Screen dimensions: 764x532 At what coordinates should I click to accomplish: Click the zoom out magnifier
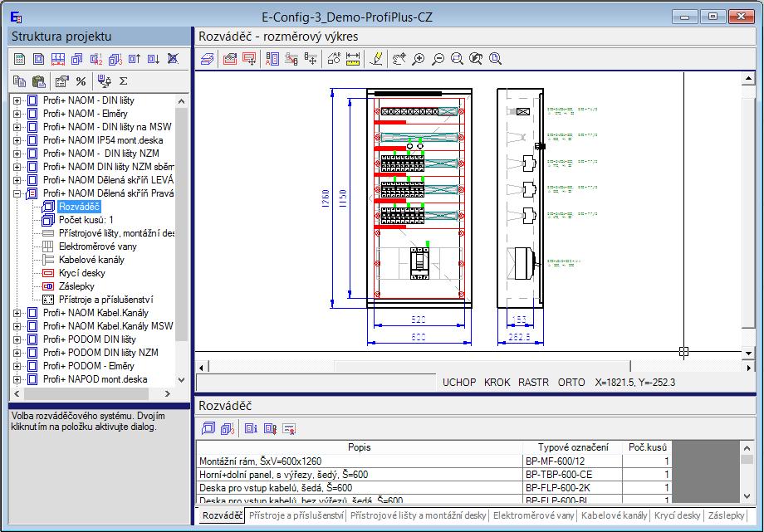438,60
